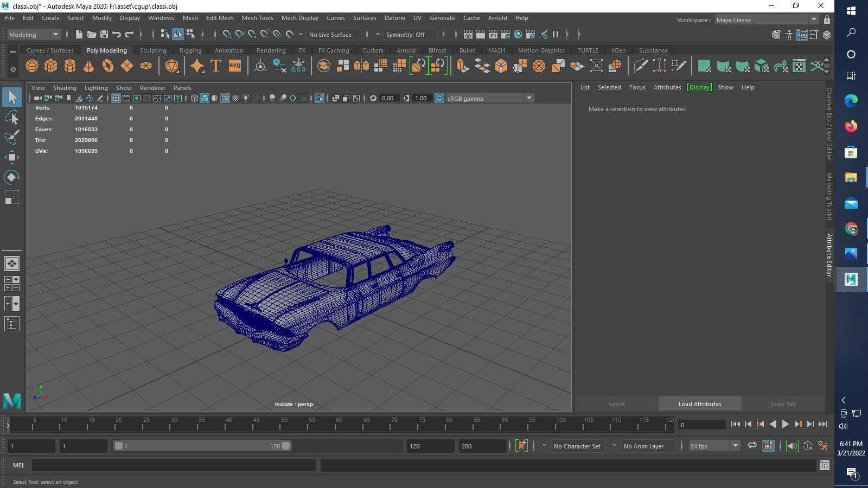Click the IPR render icon
This screenshot has height=488, width=868.
click(x=493, y=34)
